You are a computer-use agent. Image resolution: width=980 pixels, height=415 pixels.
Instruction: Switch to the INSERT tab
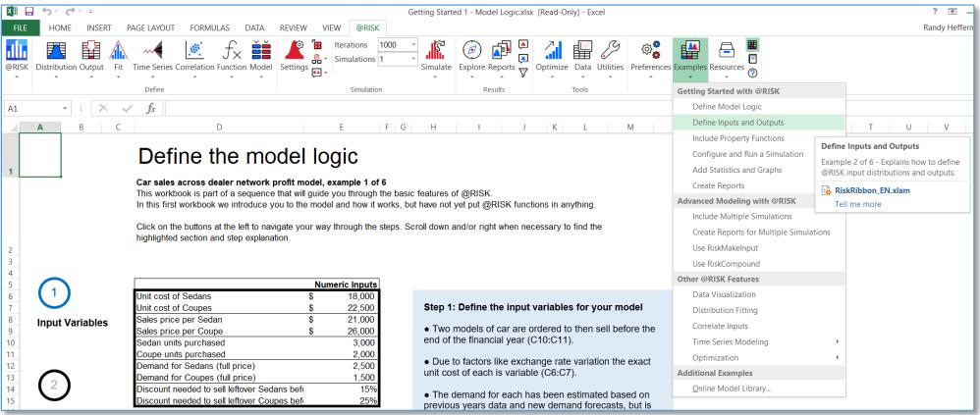(99, 27)
